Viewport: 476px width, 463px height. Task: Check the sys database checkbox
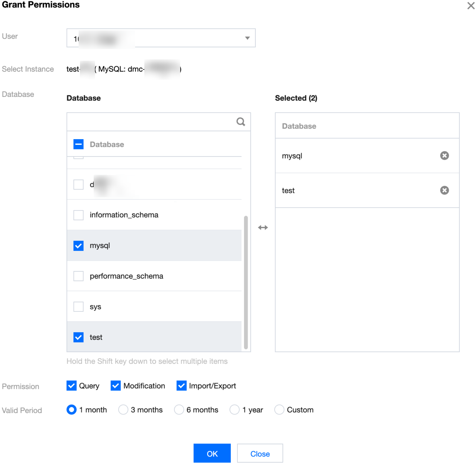pyautogui.click(x=78, y=307)
